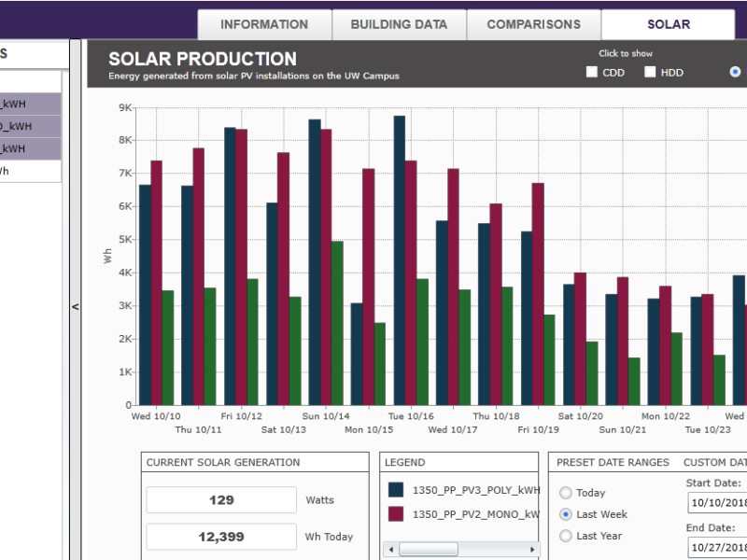Click the legend scrollbar right arrow
The image size is (747, 560).
pyautogui.click(x=534, y=549)
